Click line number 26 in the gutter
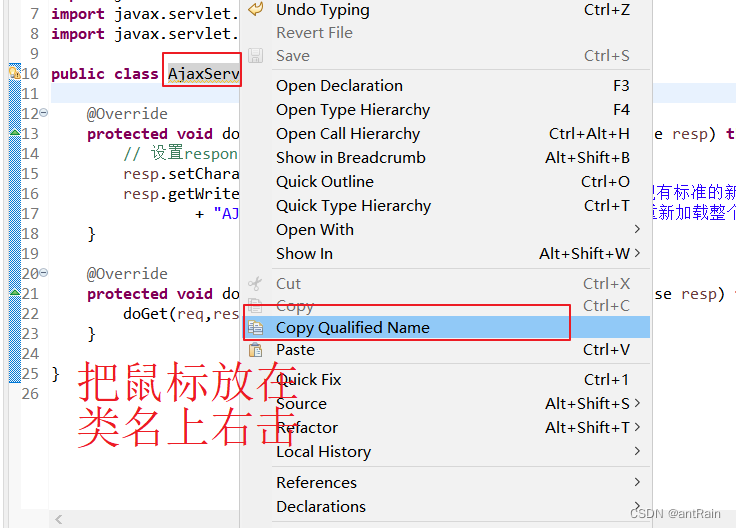The image size is (736, 528). (30, 393)
